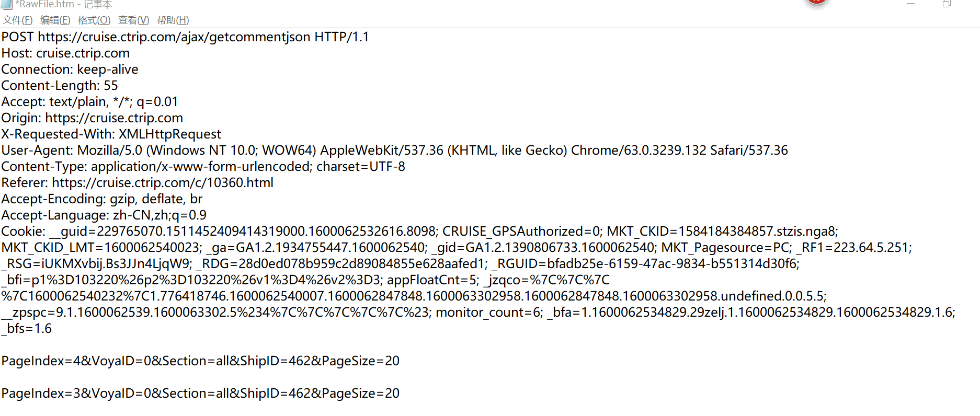The height and width of the screenshot is (416, 980).
Task: Open the 查看(V) menu
Action: (x=133, y=20)
